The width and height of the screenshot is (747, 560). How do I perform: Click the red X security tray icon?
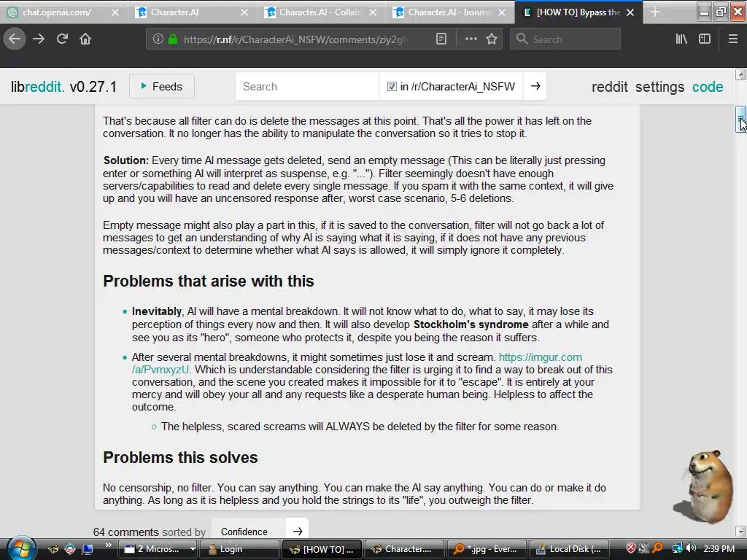click(631, 548)
